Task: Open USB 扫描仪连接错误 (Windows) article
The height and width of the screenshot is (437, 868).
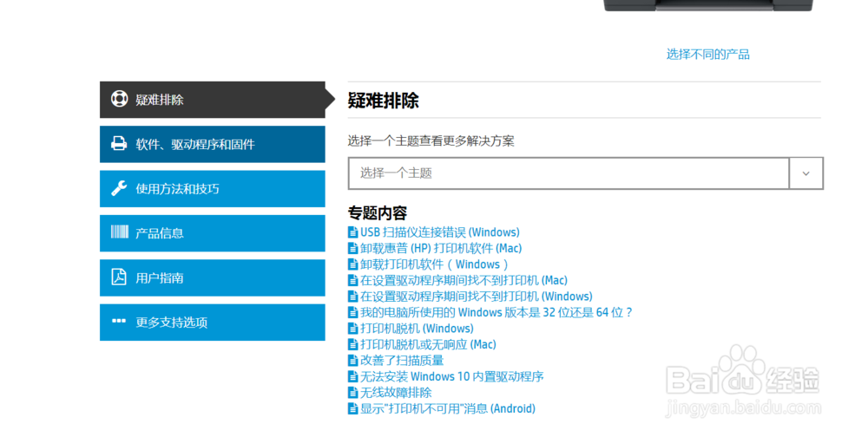Action: tap(440, 232)
